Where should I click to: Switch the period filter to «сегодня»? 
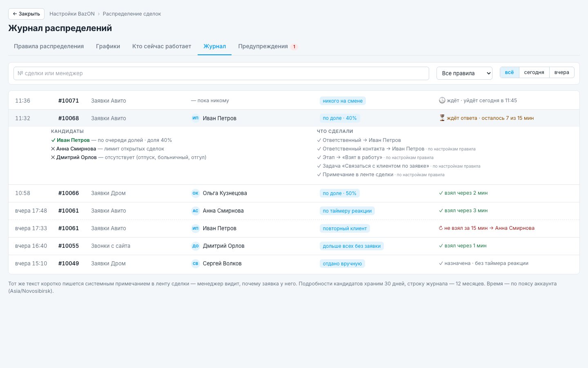click(x=534, y=72)
